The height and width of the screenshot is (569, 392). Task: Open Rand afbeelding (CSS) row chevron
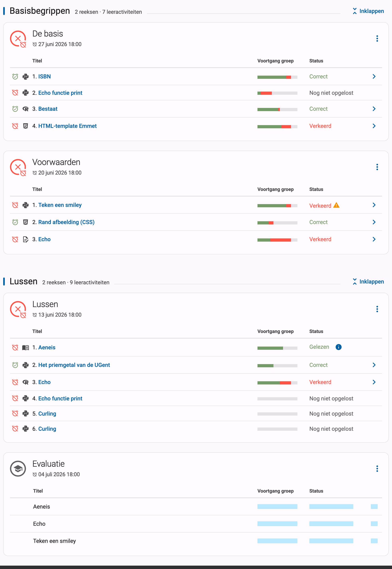374,222
